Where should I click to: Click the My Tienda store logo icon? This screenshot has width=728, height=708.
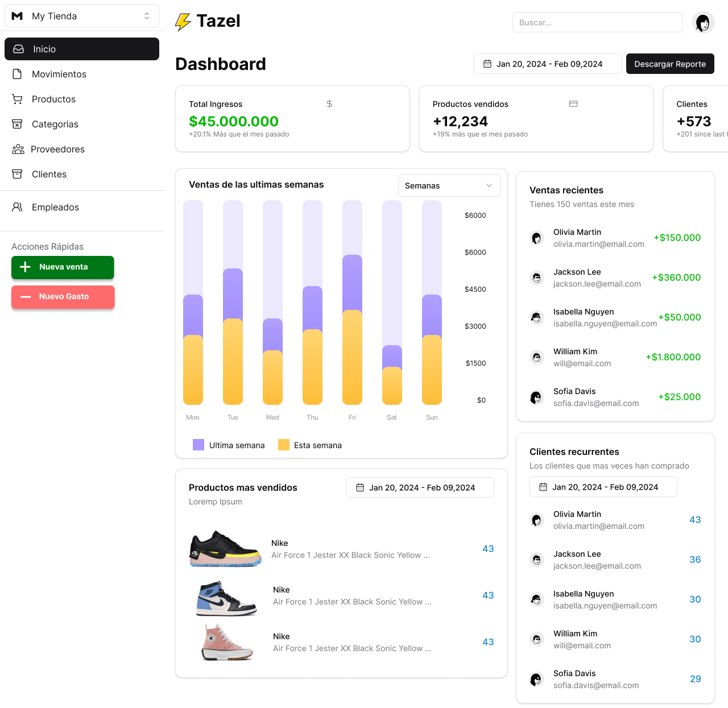tap(17, 16)
